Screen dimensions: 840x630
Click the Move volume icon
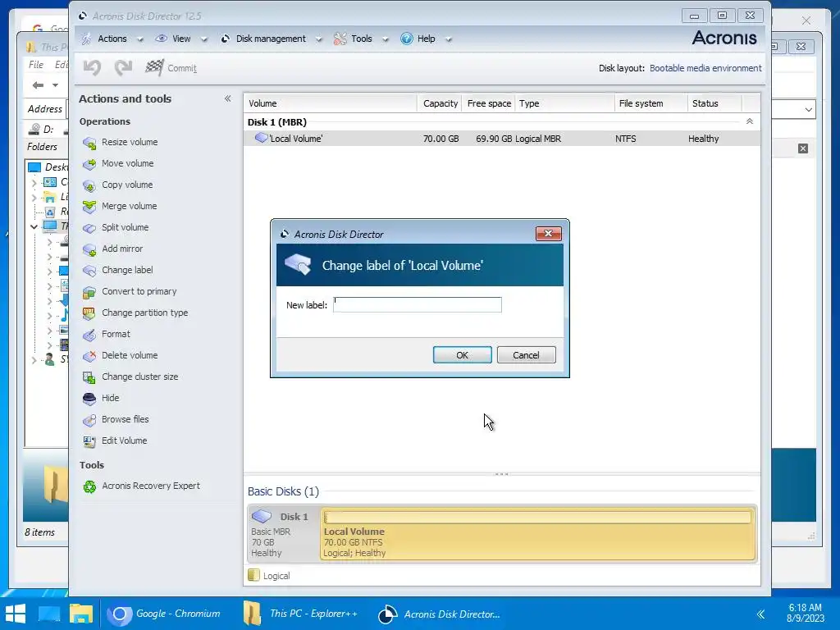[x=89, y=164]
